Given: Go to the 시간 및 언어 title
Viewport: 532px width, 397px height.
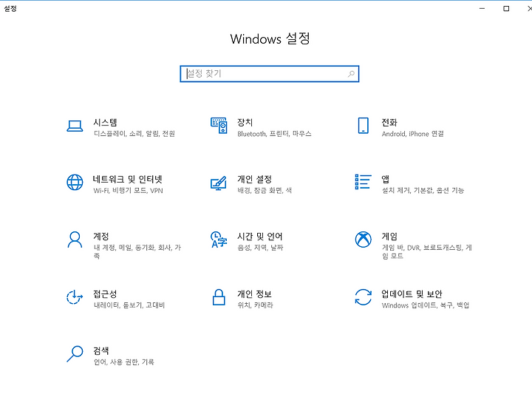Looking at the screenshot, I should [260, 237].
